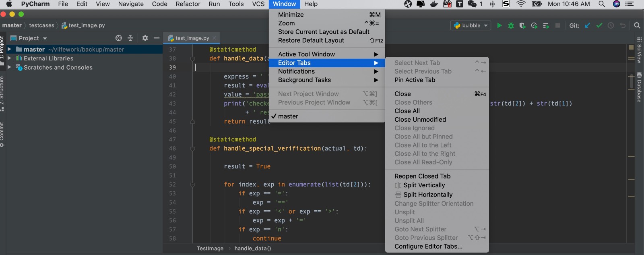
Task: Collapse handle_special_verification fold marker
Action: pos(192,149)
